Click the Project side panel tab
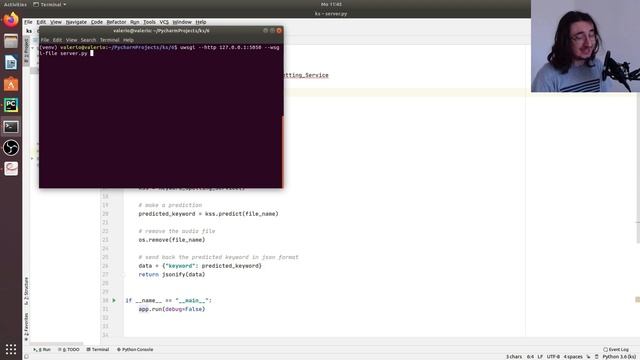Screen dimensions: 640x360 tap(26, 50)
